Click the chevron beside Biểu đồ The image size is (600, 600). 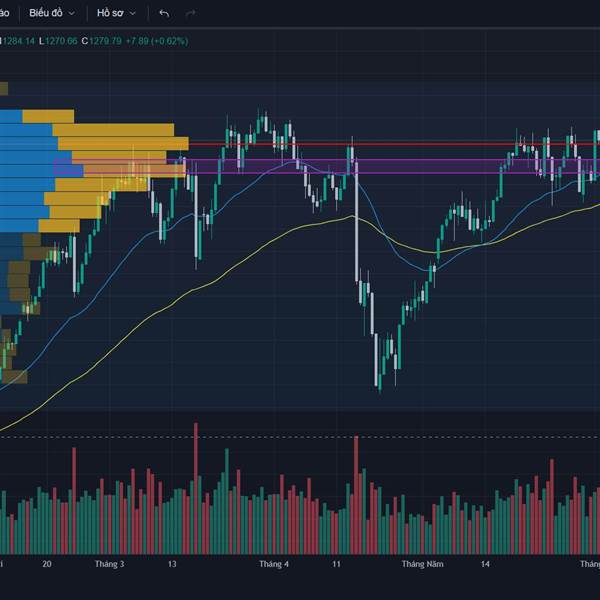point(72,14)
